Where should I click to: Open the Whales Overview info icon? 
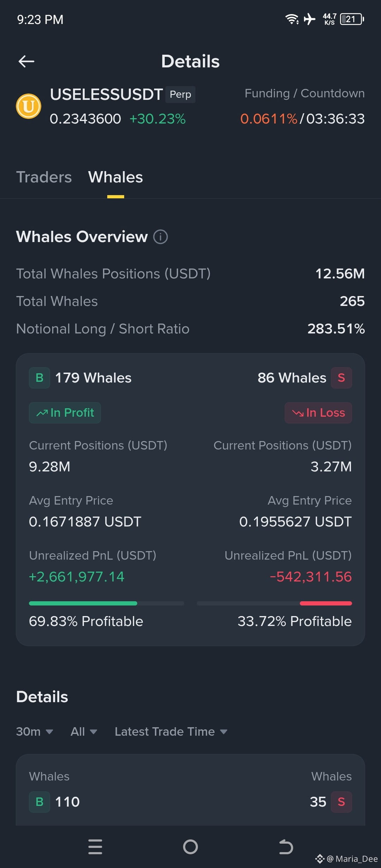161,237
